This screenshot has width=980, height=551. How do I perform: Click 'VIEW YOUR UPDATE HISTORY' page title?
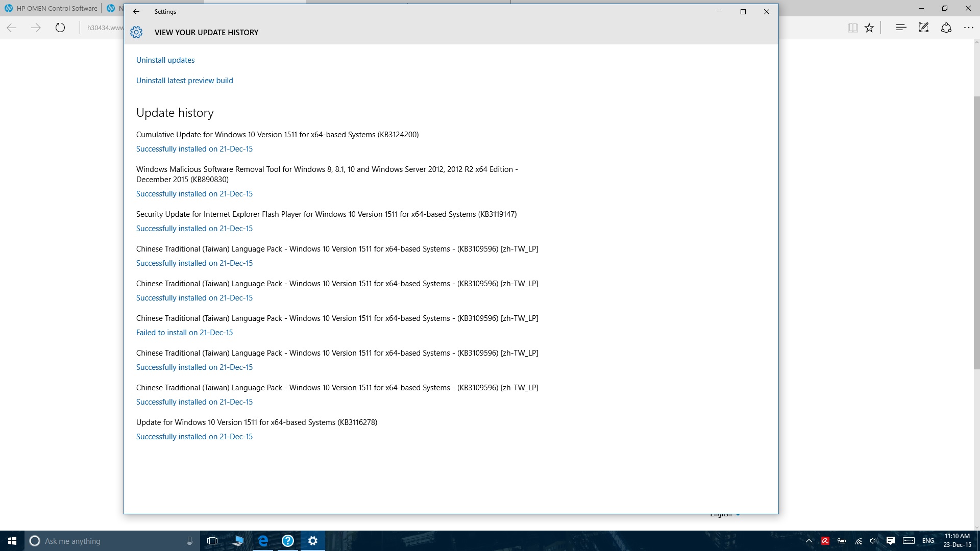tap(207, 33)
